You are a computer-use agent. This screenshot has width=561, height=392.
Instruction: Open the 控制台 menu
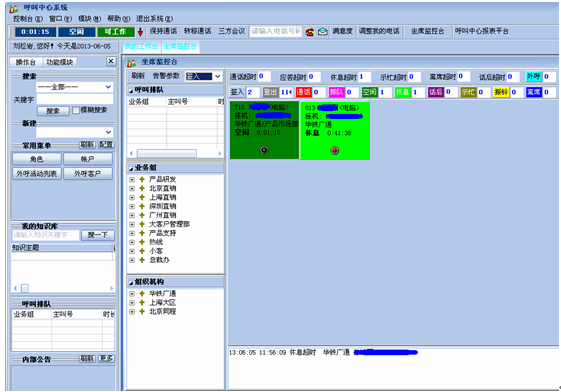(x=28, y=19)
